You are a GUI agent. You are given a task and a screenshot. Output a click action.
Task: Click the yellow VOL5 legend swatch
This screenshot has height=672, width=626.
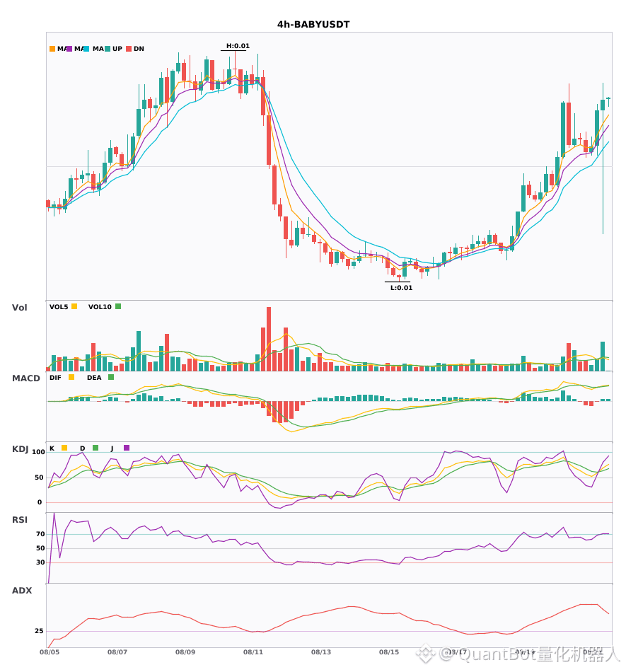point(74,306)
